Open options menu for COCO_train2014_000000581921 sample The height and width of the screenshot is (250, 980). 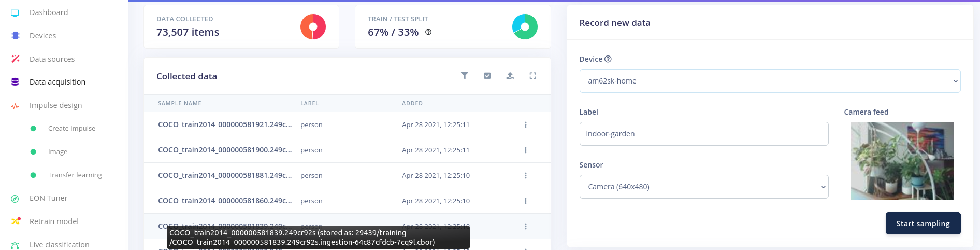(x=525, y=125)
